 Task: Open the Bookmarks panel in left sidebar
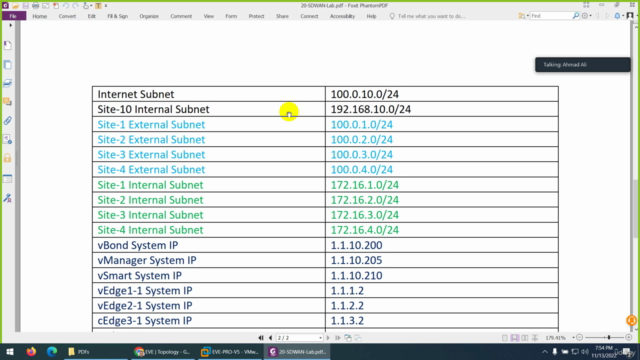(8, 45)
